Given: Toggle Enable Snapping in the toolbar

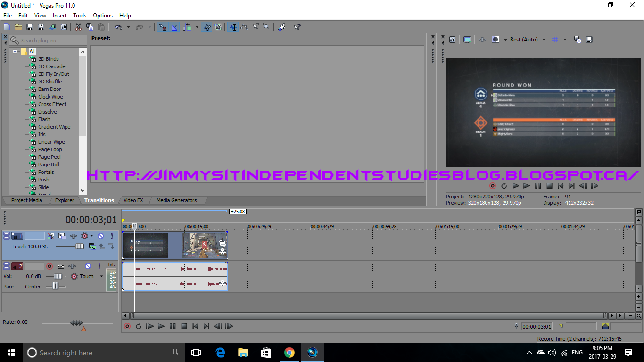Looking at the screenshot, I should click(163, 27).
